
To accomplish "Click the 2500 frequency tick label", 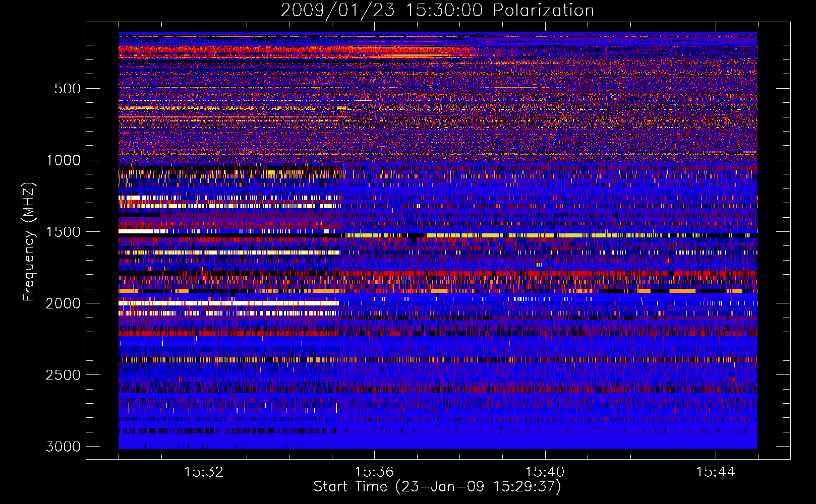I will coord(63,375).
